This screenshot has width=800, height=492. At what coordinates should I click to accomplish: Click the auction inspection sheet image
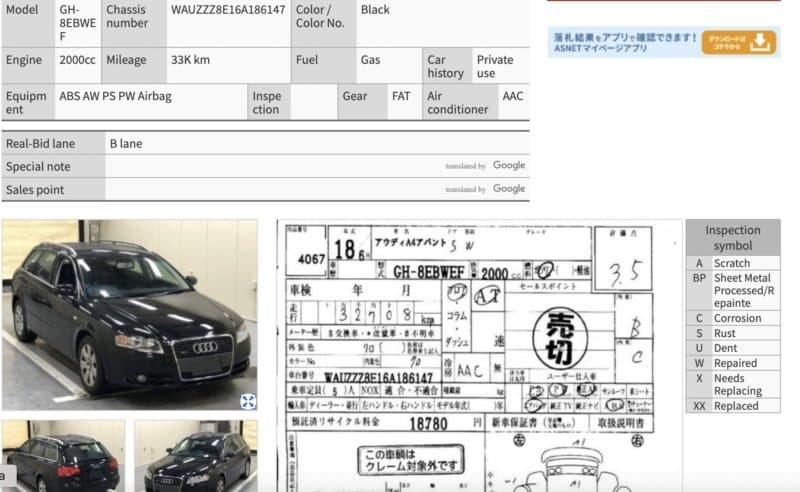pos(479,356)
